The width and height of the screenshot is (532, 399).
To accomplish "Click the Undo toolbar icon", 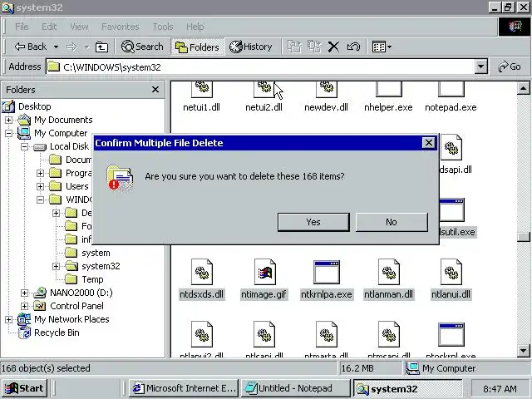I will click(x=353, y=47).
